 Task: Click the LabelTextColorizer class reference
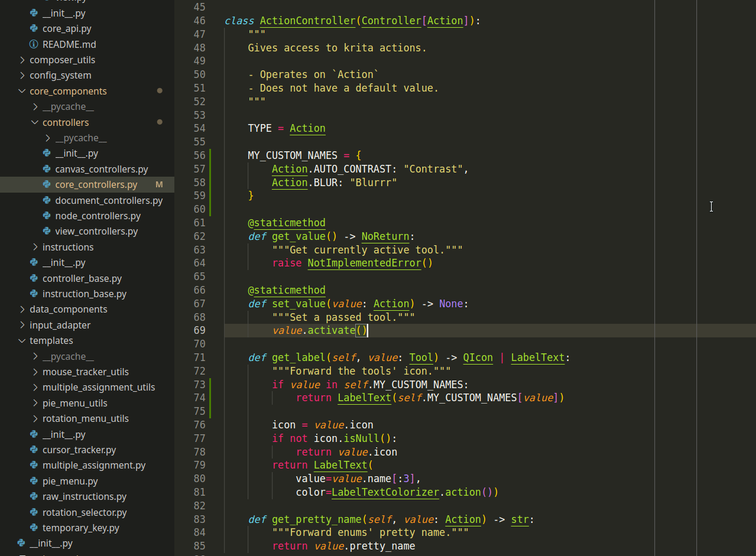pyautogui.click(x=385, y=492)
